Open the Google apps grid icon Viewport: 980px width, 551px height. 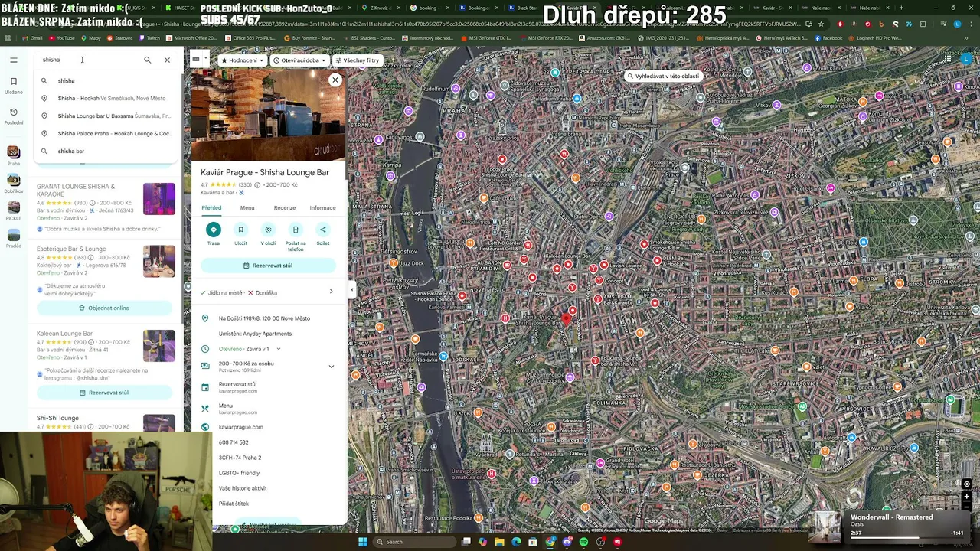click(948, 60)
